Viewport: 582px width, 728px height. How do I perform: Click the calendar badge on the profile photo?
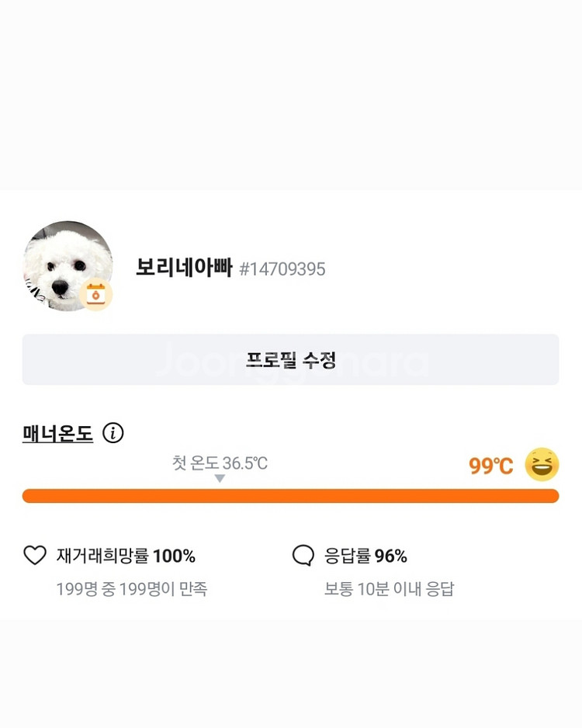coord(96,295)
